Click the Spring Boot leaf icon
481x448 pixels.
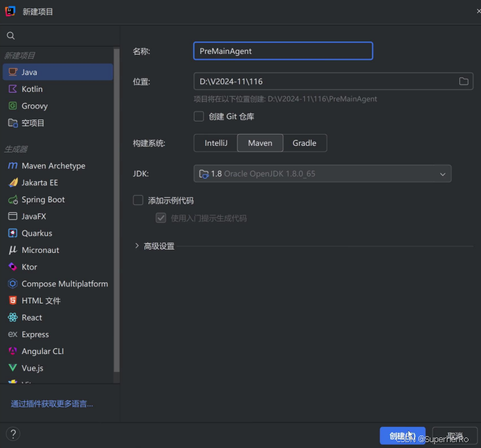pos(12,200)
